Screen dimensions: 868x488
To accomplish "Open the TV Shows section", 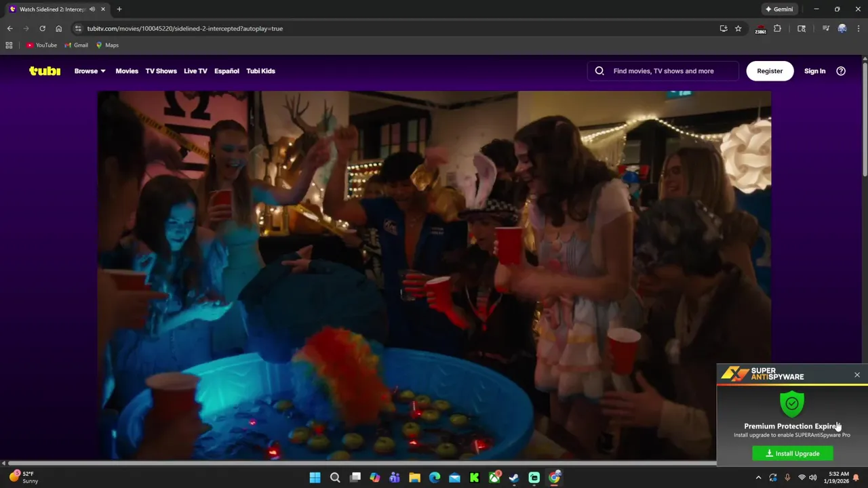I will [161, 70].
